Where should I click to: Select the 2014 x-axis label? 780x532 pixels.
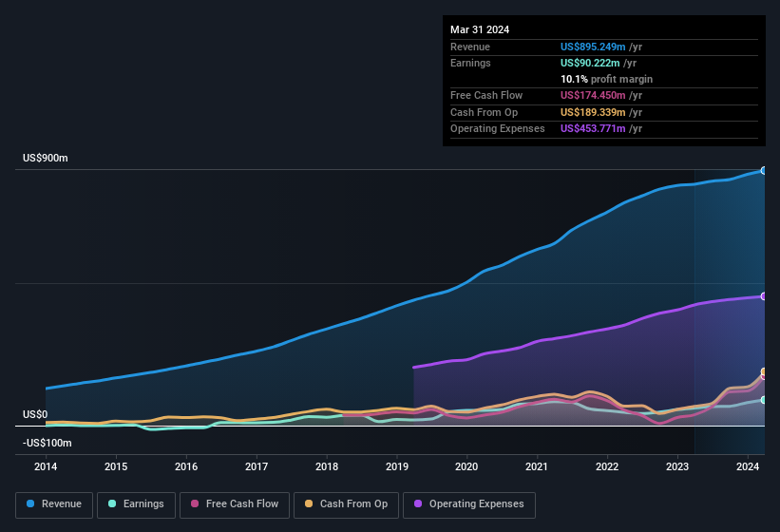click(x=46, y=466)
